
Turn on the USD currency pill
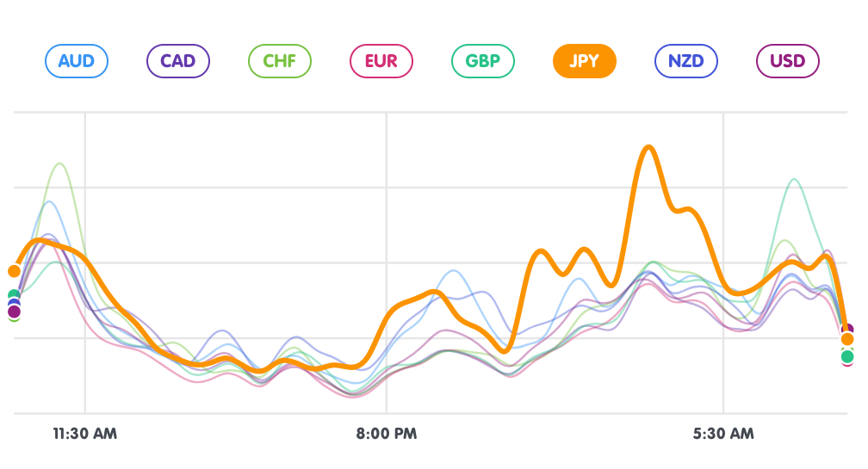click(788, 61)
